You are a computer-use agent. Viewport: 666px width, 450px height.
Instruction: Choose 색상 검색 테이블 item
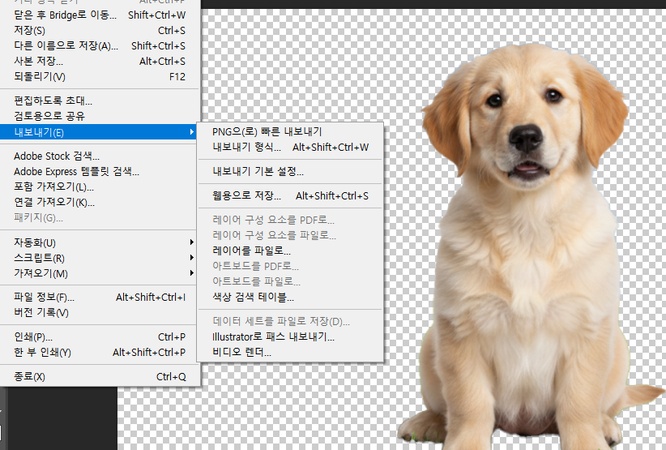tap(254, 297)
